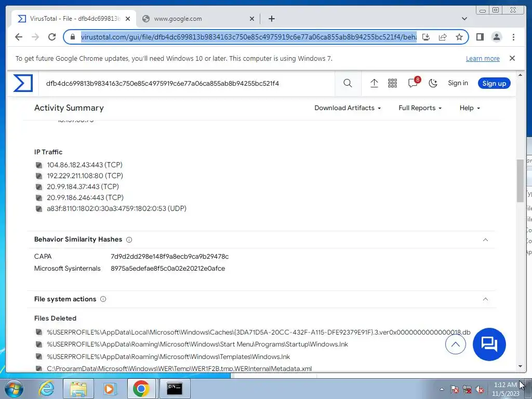The width and height of the screenshot is (532, 399).
Task: Click the muted volume tray icon
Action: point(480,390)
